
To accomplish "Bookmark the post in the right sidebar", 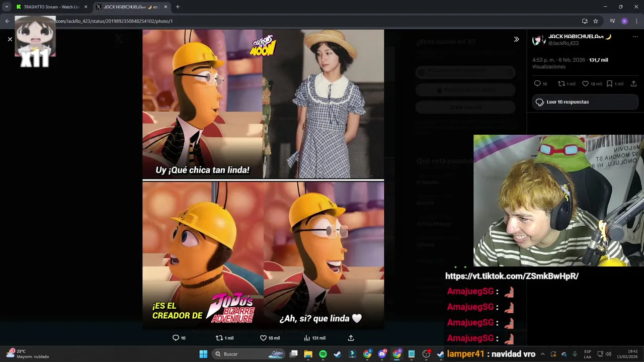I will click(x=609, y=83).
